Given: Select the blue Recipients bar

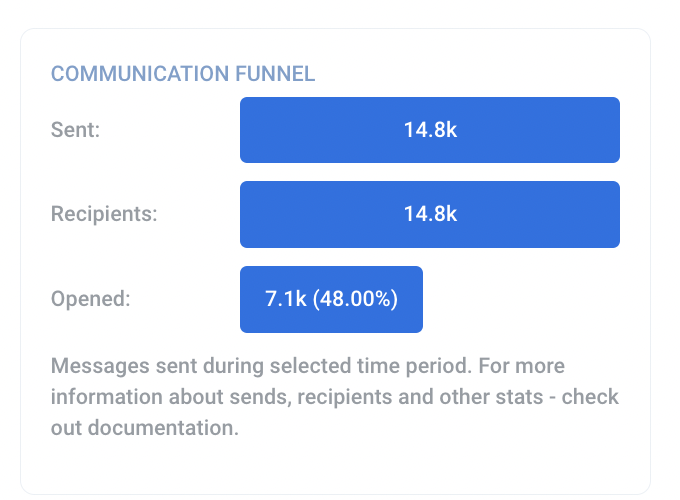Looking at the screenshot, I should [x=430, y=214].
